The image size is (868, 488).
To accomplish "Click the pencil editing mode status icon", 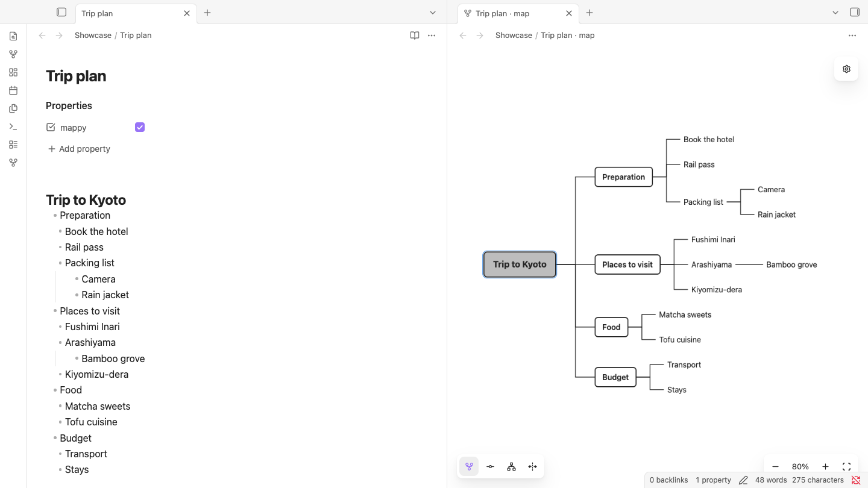I will pyautogui.click(x=743, y=480).
